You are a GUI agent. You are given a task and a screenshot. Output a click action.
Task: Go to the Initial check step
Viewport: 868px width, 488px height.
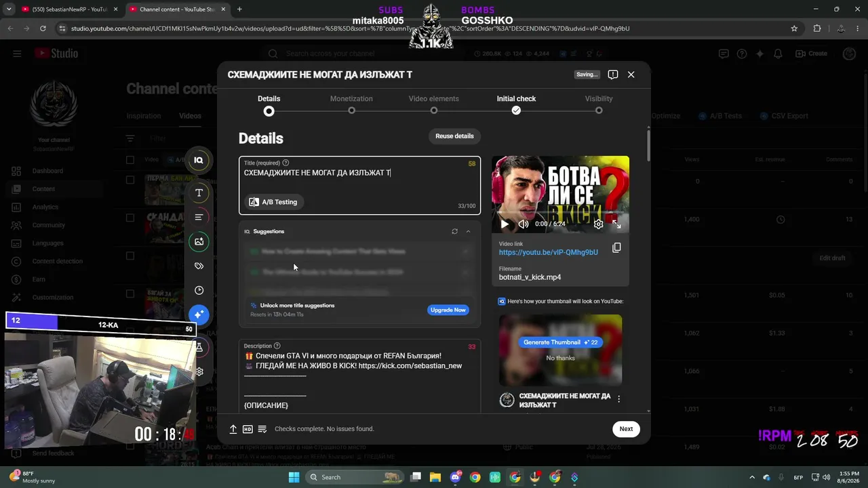point(516,104)
